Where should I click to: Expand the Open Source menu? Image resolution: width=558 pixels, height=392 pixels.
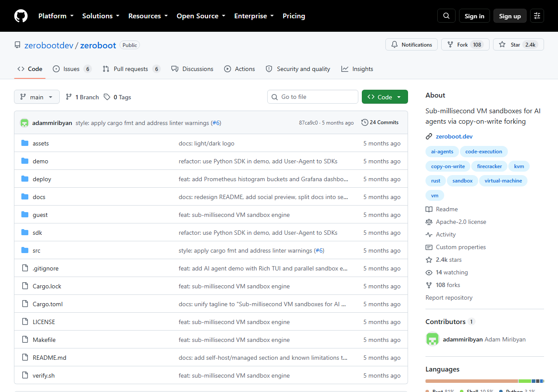[x=201, y=16]
